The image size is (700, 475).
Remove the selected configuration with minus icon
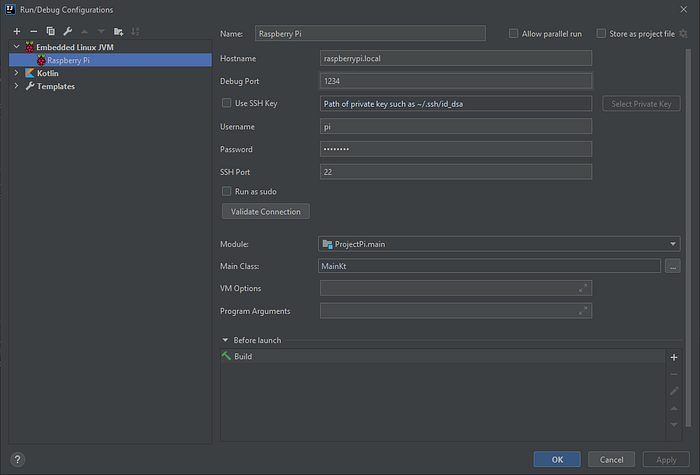(x=33, y=31)
